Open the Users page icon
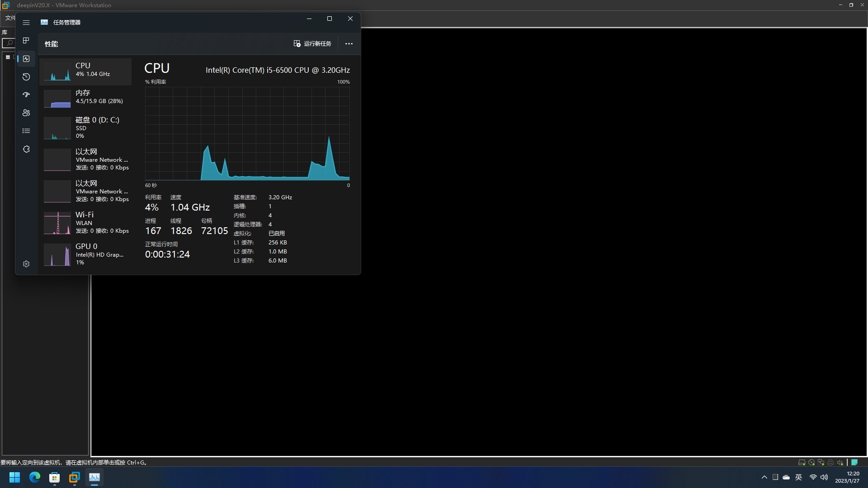The width and height of the screenshot is (868, 488). click(26, 113)
